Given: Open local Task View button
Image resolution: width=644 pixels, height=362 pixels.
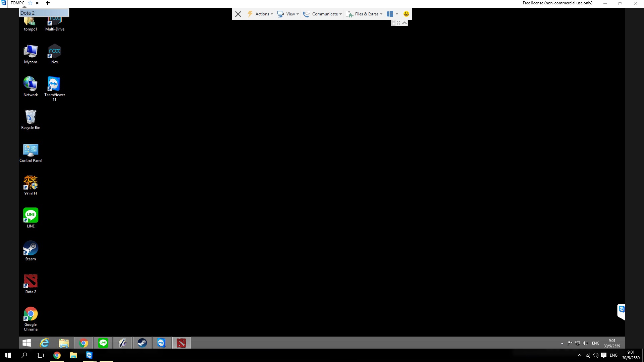Looking at the screenshot, I should pos(40,355).
